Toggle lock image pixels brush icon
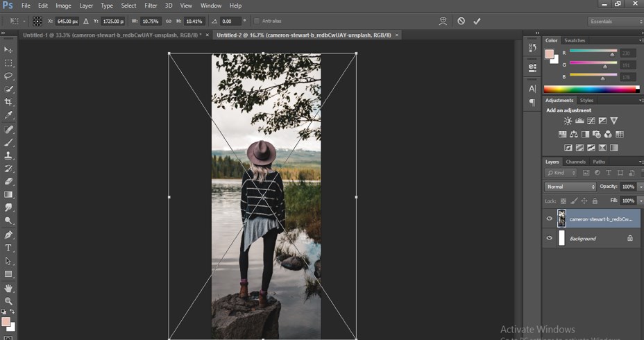 click(x=574, y=201)
